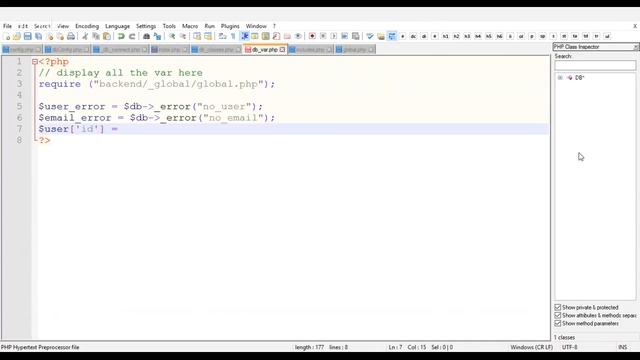
Task: Open the File menu
Action: pos(7,26)
